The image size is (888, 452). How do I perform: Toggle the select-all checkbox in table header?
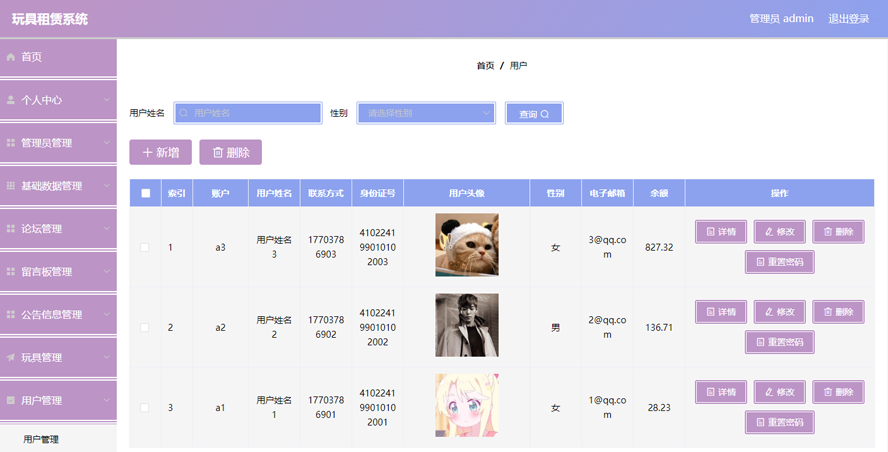click(146, 193)
